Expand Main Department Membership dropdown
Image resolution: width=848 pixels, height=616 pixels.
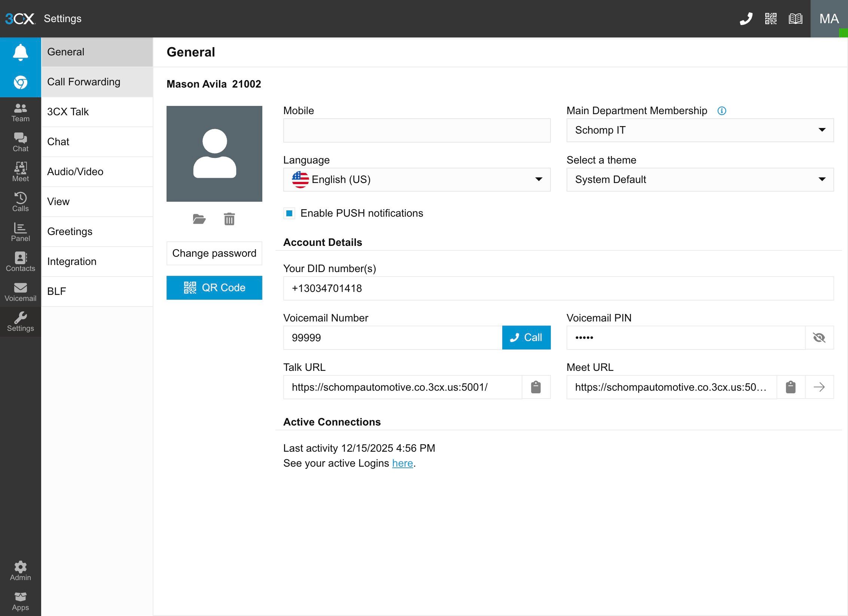(700, 130)
